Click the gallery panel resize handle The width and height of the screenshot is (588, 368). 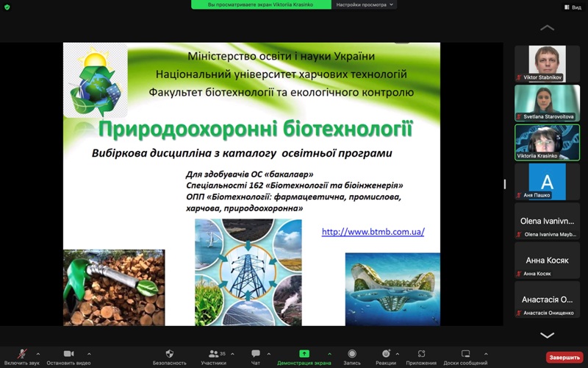tap(505, 184)
